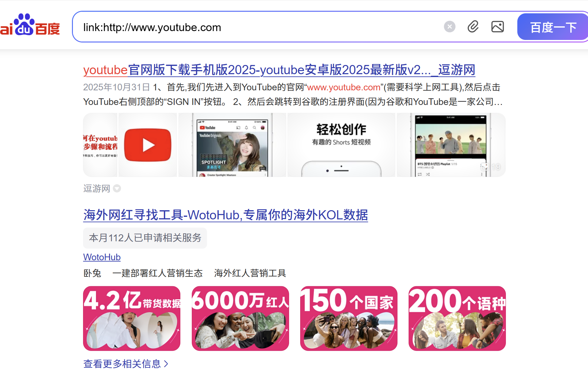Click the 卧兔 text
The image size is (588, 376).
tap(92, 273)
